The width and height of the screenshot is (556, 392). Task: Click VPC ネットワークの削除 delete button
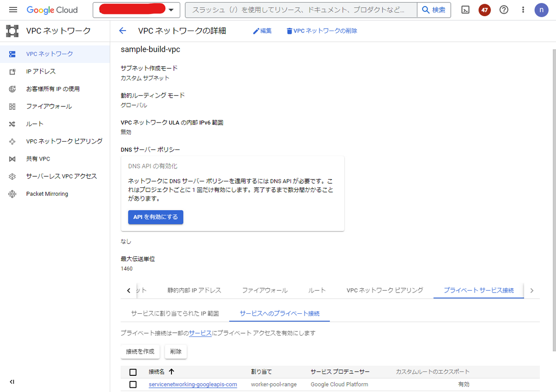pyautogui.click(x=322, y=31)
